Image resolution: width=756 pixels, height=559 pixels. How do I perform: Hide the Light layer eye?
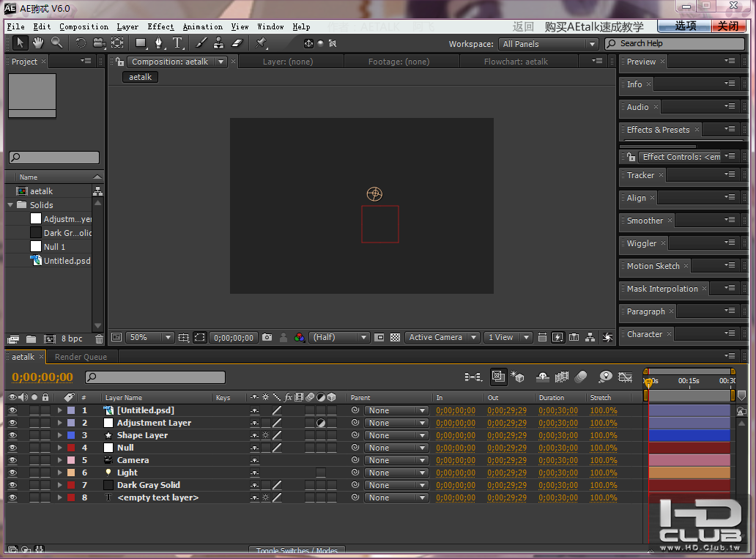coord(12,473)
